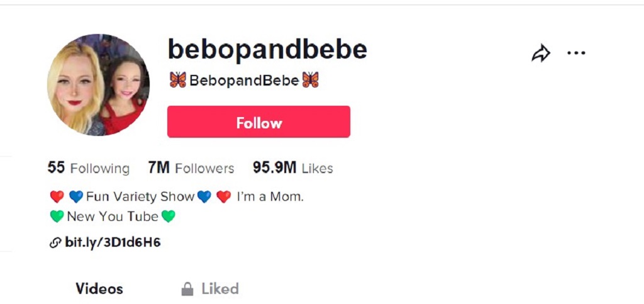Click the blue heart after Fun Variety Show
The height and width of the screenshot is (304, 644).
[204, 197]
